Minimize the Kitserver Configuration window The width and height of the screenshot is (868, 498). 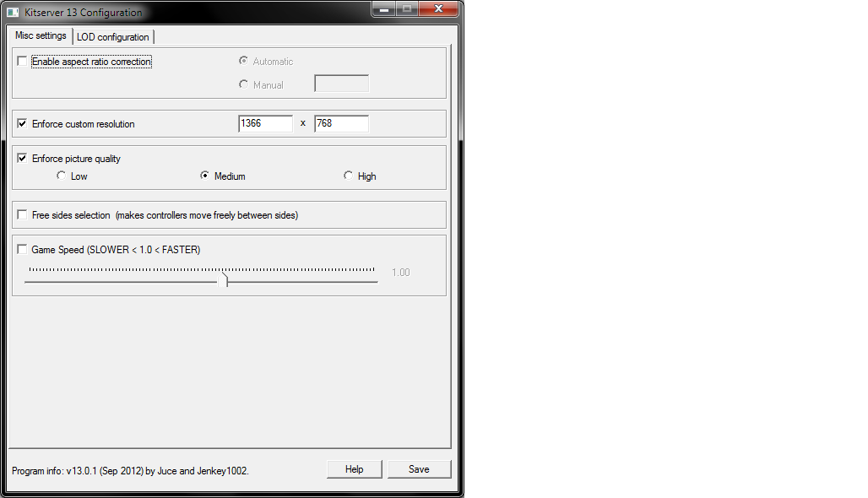pos(383,8)
